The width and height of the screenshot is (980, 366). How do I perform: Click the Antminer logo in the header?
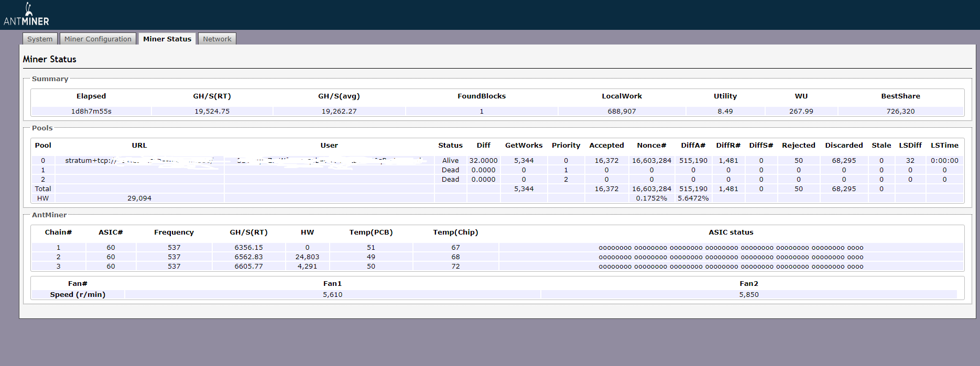coord(26,14)
